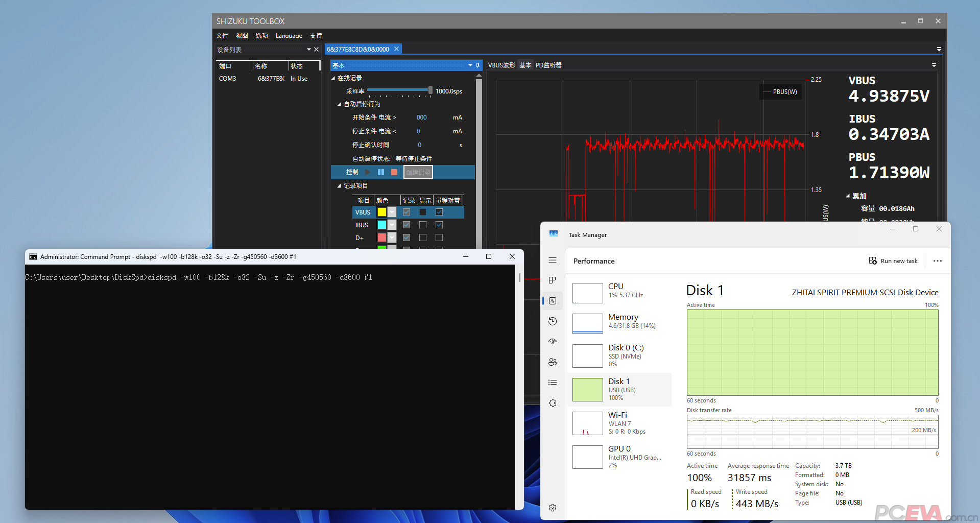The image size is (980, 523).
Task: Open Task Manager Processes page icon
Action: pyautogui.click(x=553, y=280)
